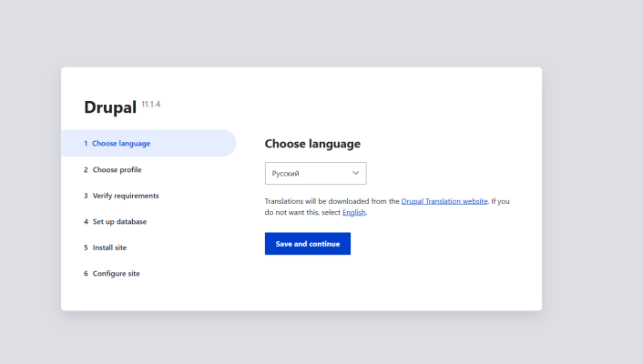The image size is (643, 364).
Task: Open the Configure site step
Action: click(x=116, y=273)
